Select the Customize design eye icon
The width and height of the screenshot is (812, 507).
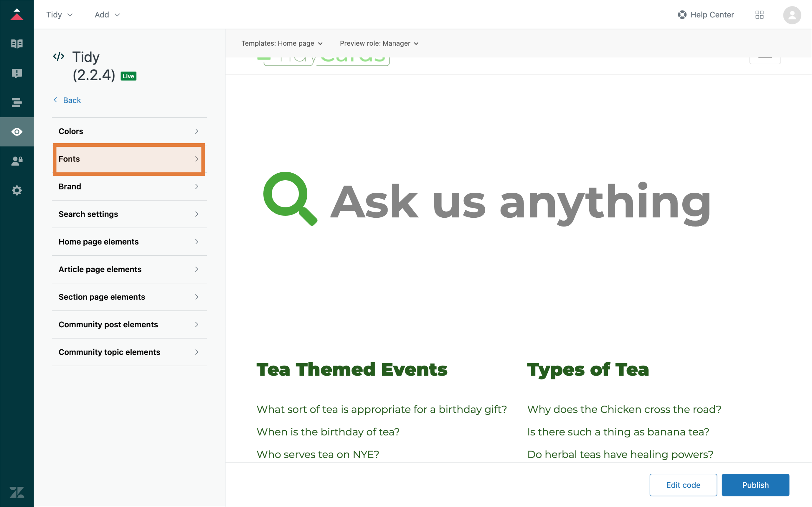[x=17, y=132]
